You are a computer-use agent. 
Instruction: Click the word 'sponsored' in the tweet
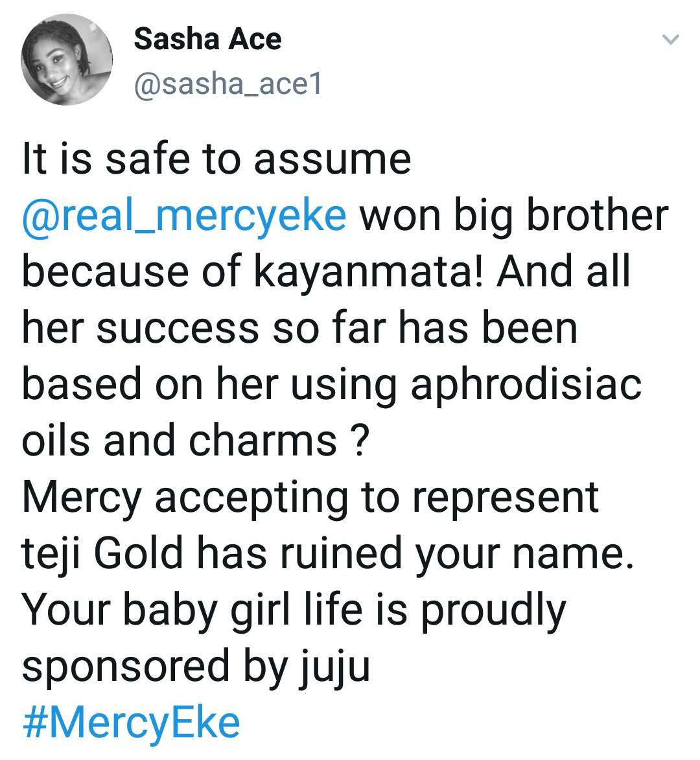(126, 667)
